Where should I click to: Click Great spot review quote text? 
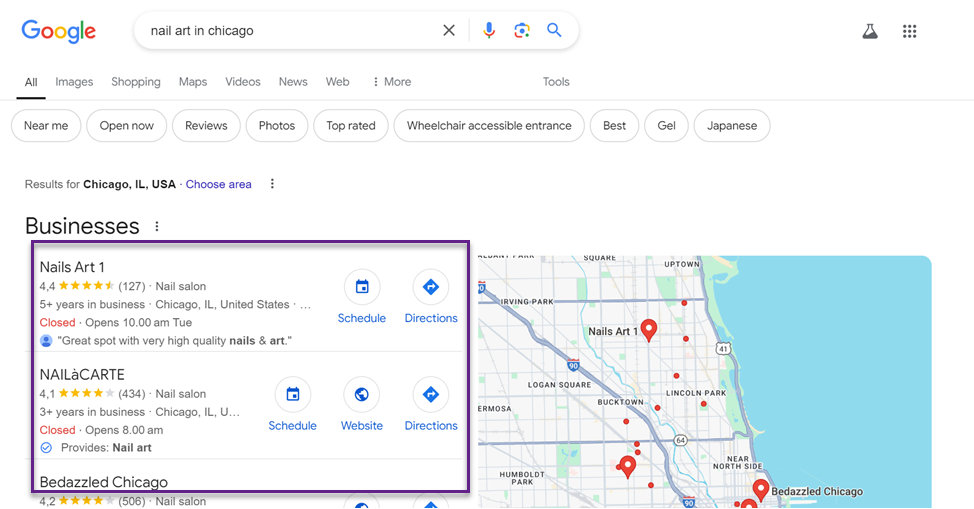[175, 341]
